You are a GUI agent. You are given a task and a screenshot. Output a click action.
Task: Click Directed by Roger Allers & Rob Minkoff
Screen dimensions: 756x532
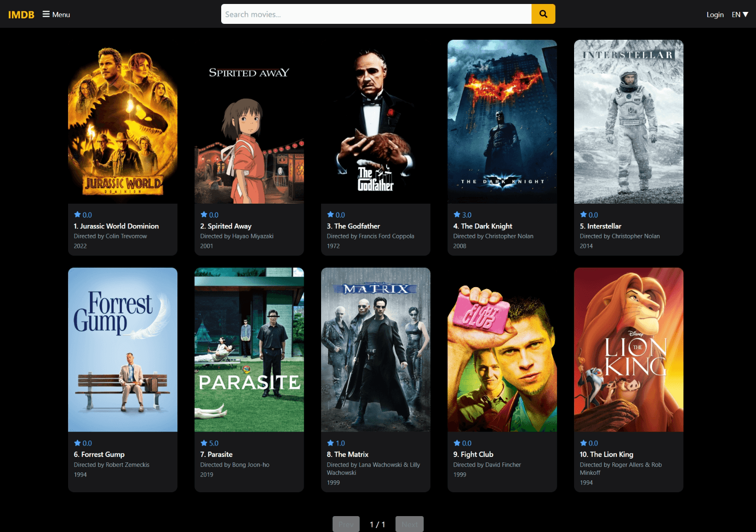pos(621,469)
